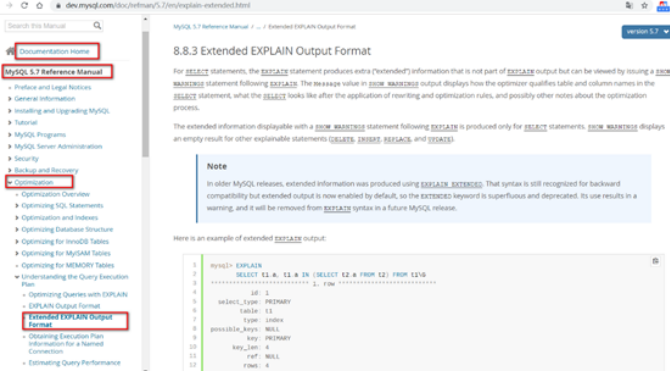The image size is (670, 371).
Task: Click the 'select_type: PRIMARY' code line
Action: click(254, 302)
